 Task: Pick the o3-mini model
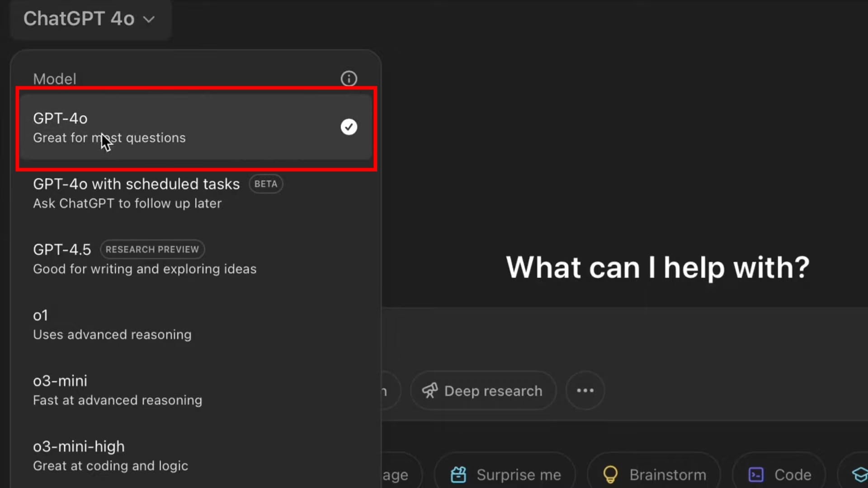(x=196, y=390)
